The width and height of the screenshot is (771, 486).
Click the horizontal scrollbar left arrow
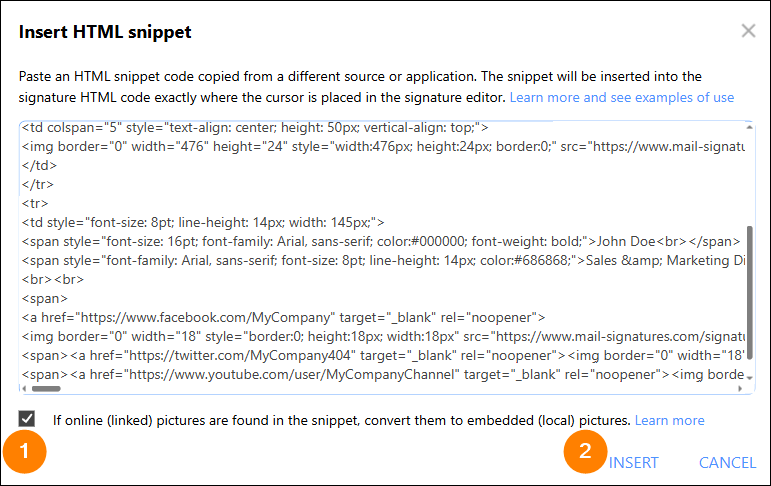click(x=25, y=388)
